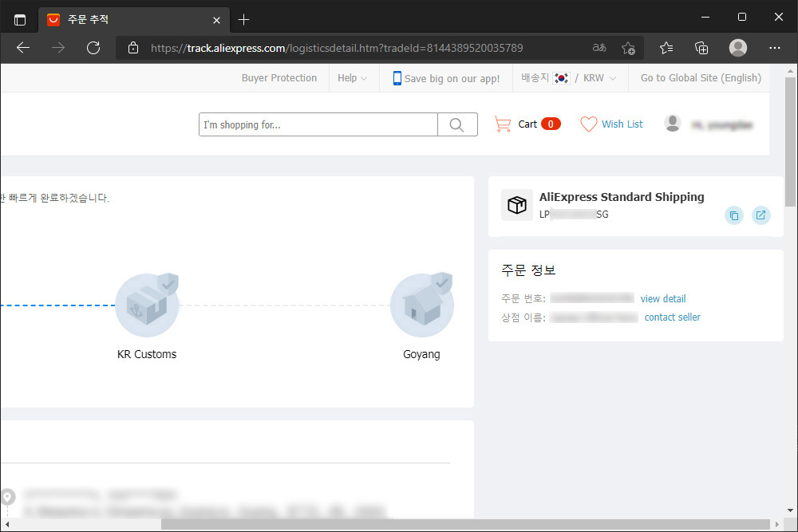
Task: Open a new tab with plus button
Action: coord(243,20)
